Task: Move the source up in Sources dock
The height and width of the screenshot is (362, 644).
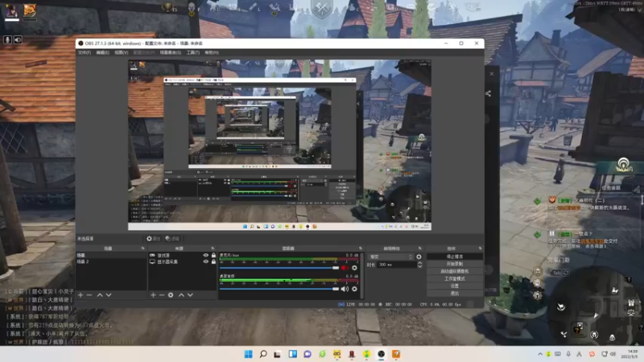Action: (181, 295)
